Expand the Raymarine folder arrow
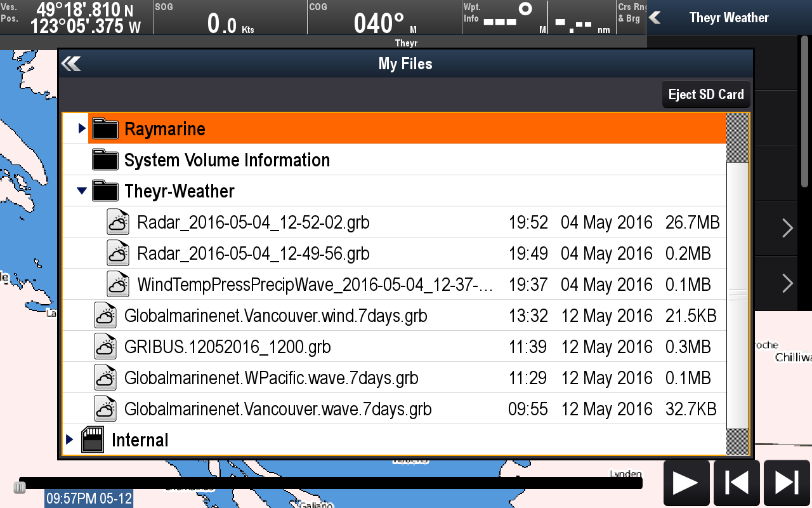 pos(81,128)
